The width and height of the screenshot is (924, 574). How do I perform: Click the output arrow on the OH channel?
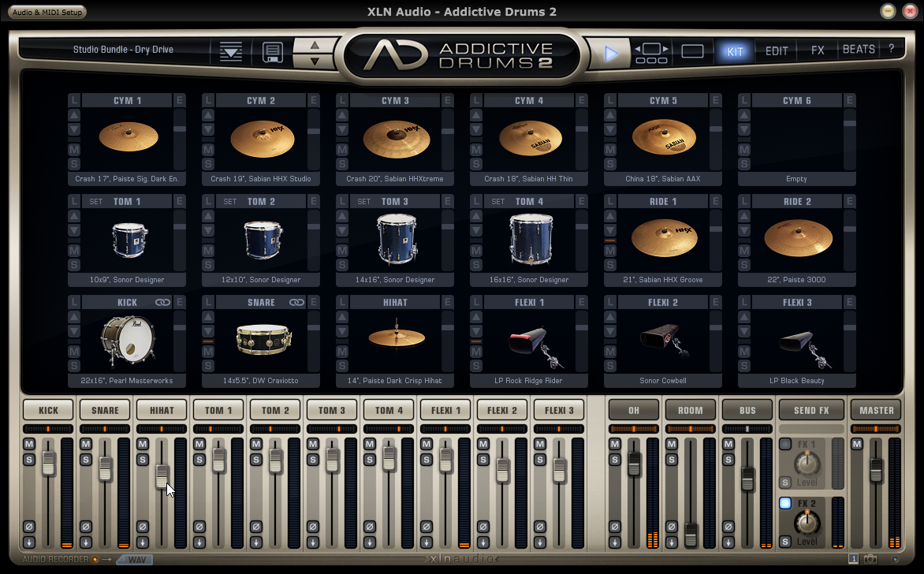click(x=615, y=542)
